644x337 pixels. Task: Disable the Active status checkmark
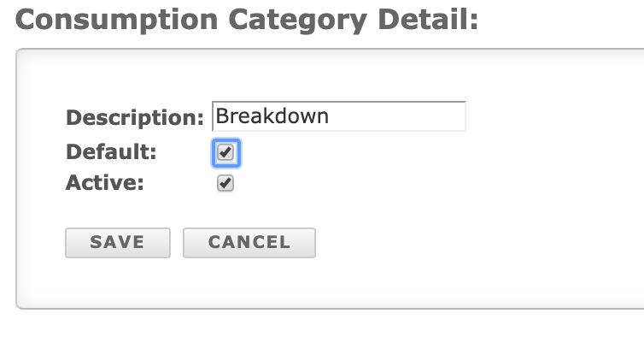[x=225, y=183]
